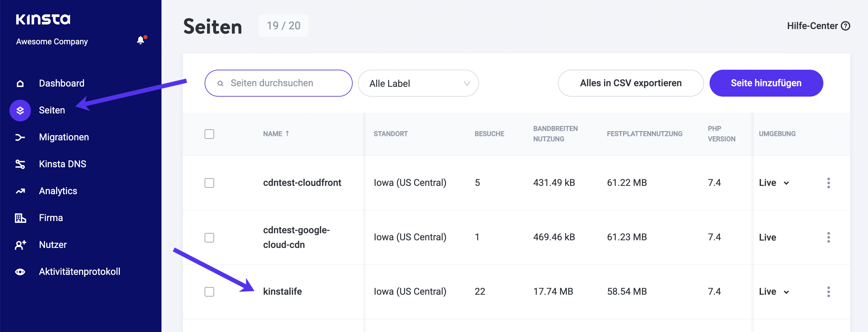
Task: Open Migrationen in the sidebar
Action: click(64, 137)
